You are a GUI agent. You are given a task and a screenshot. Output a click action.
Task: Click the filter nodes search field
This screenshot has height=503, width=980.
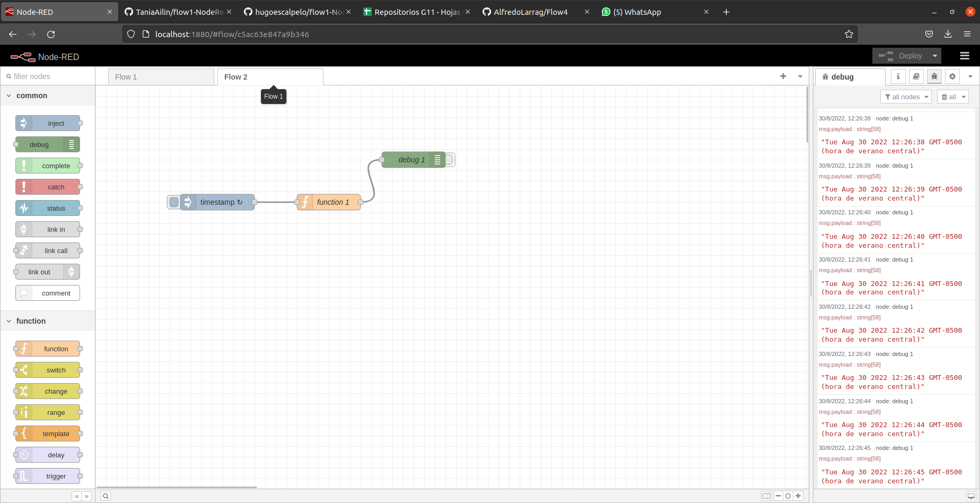click(48, 76)
